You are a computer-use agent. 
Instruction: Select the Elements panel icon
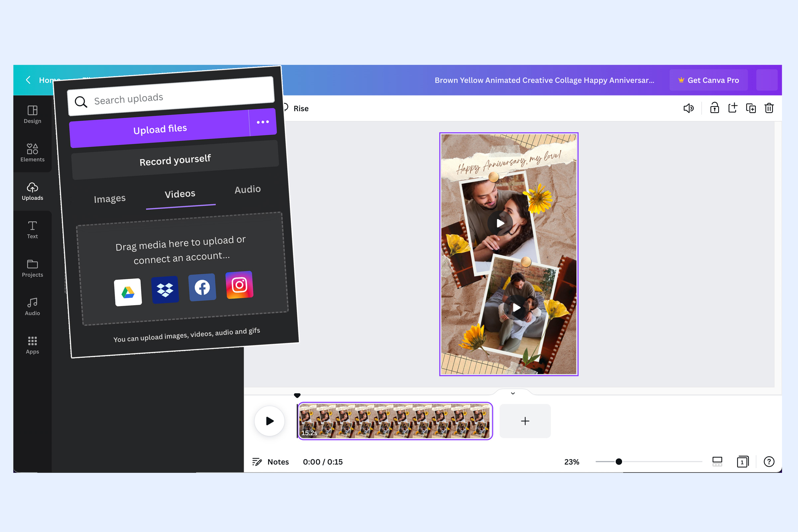(32, 151)
